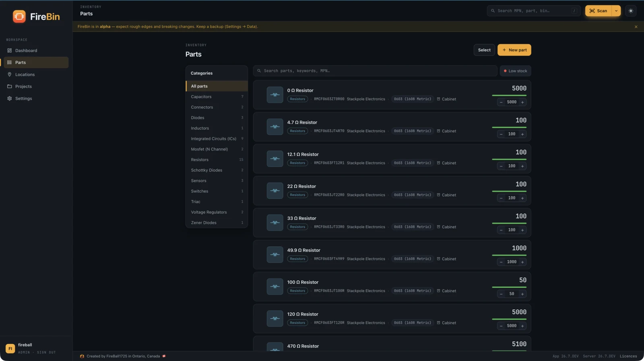Viewport: 644px width, 361px height.
Task: Click the Resistors tag on 0 Ω Resistor
Action: [297, 99]
